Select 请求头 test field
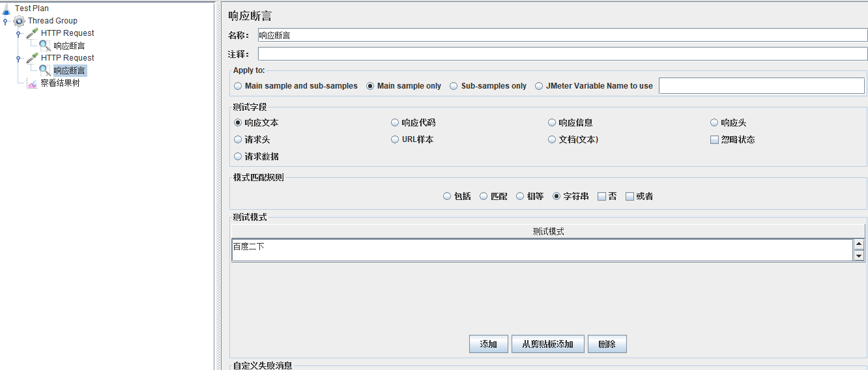The height and width of the screenshot is (370, 868). [252, 139]
